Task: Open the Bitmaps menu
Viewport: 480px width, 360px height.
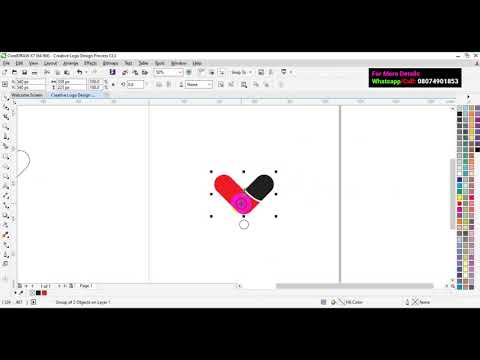Action: pyautogui.click(x=110, y=63)
